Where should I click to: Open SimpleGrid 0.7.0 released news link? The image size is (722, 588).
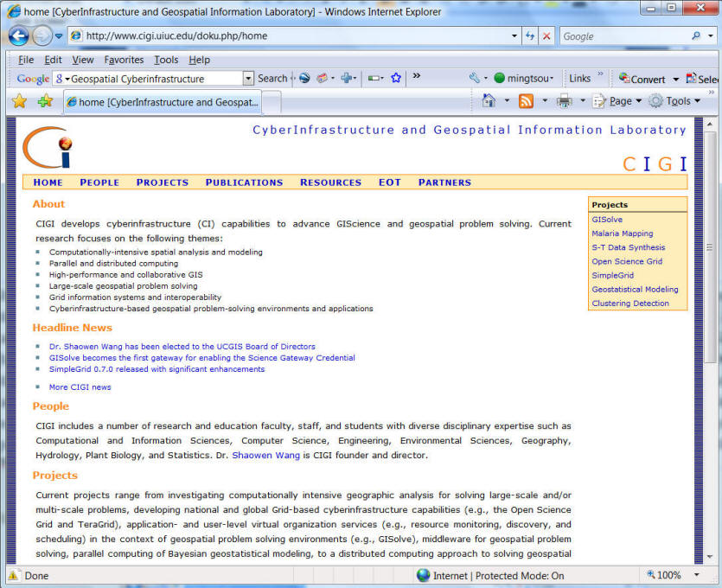pos(157,369)
